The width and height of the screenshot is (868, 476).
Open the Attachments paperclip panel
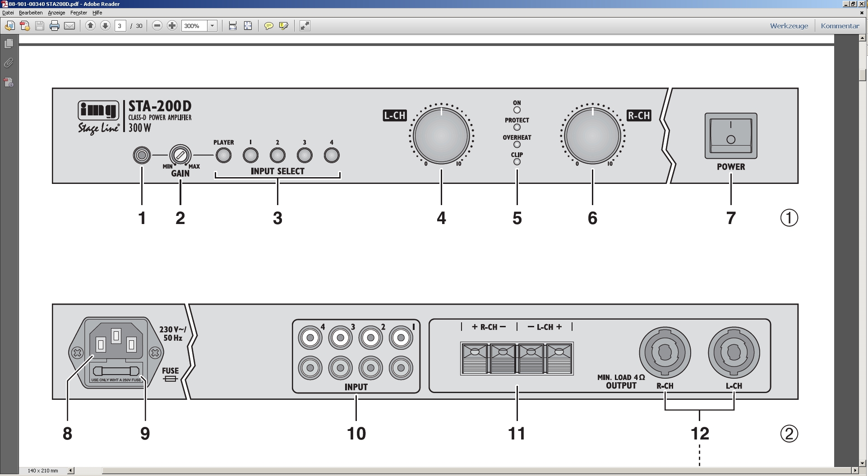(x=9, y=63)
